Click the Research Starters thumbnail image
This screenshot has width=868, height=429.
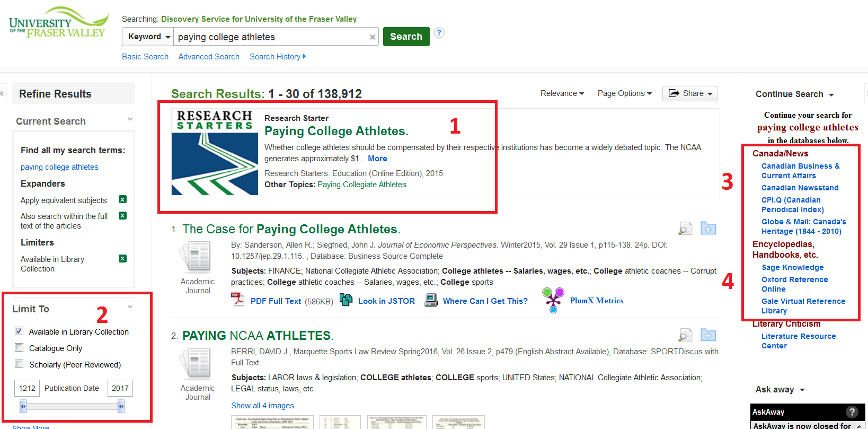(x=215, y=152)
